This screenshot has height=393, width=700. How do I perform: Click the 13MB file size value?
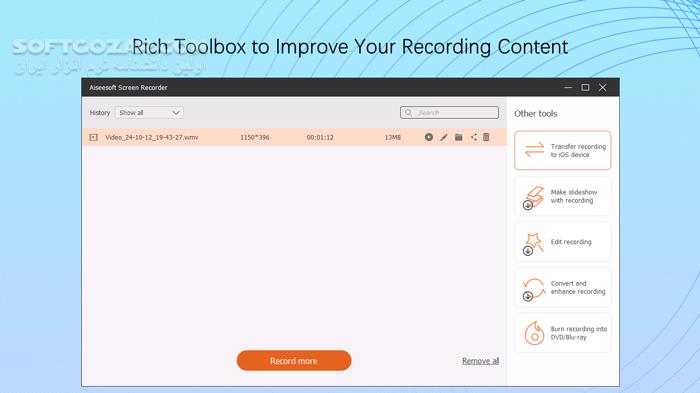[392, 137]
